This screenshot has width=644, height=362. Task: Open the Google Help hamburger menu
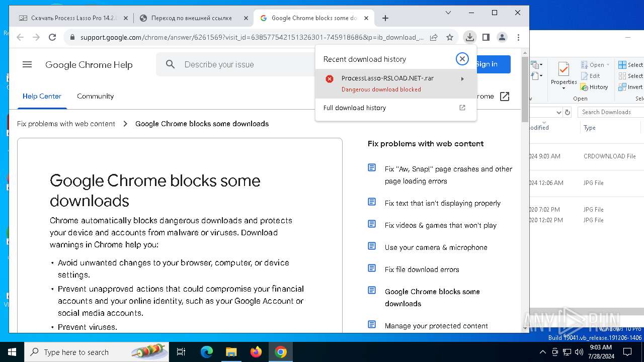tap(27, 64)
